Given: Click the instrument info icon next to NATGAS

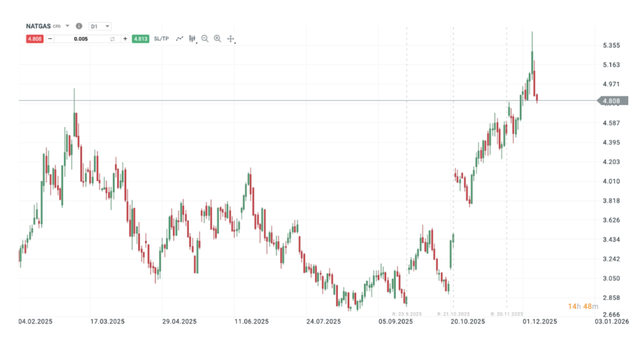Looking at the screenshot, I should click(x=79, y=26).
